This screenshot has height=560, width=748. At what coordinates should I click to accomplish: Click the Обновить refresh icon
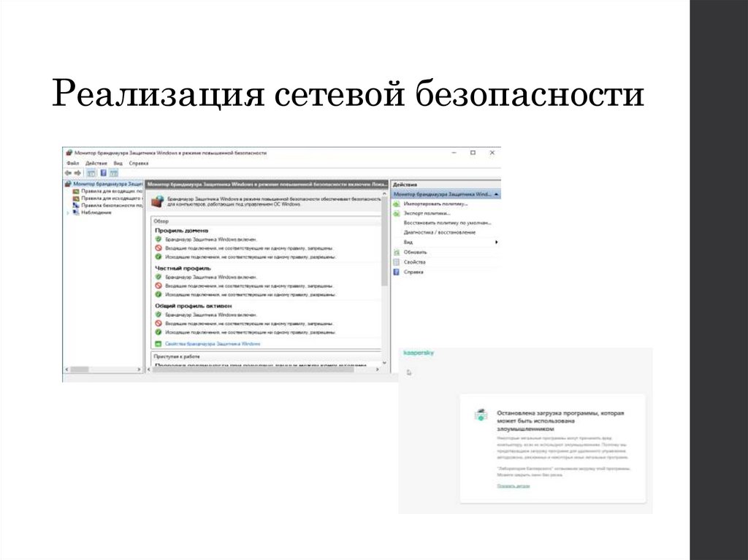396,252
